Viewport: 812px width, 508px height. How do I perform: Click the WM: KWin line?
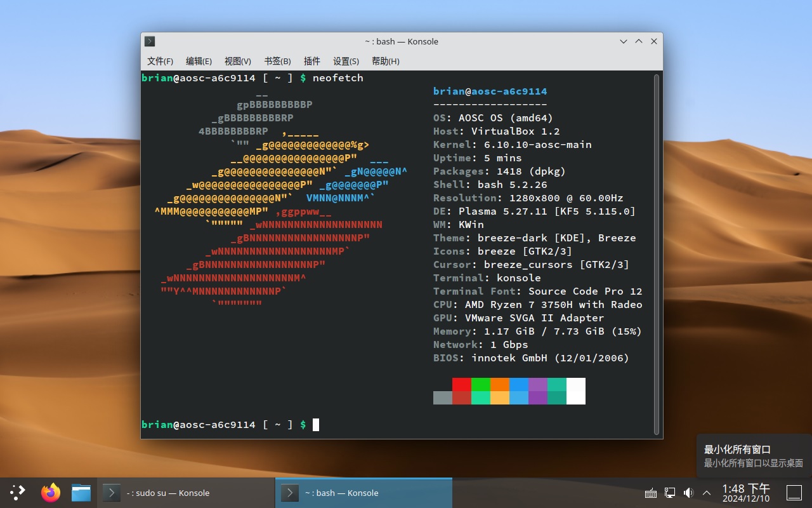pyautogui.click(x=459, y=225)
